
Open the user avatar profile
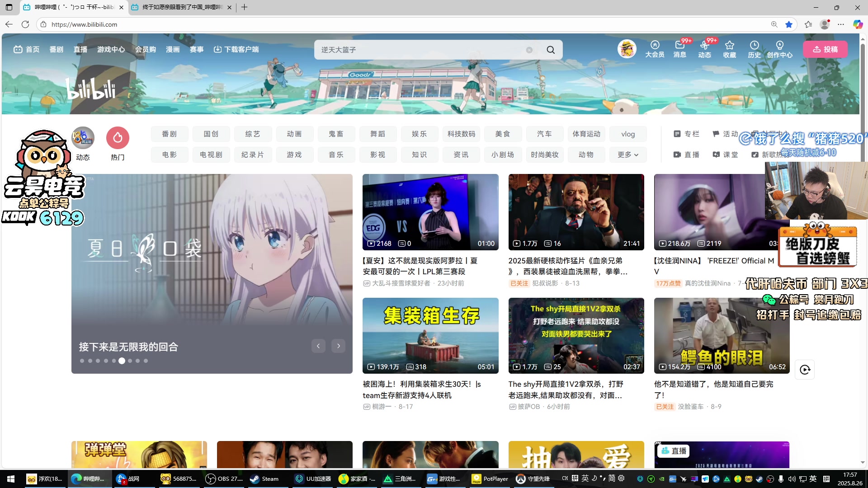click(x=627, y=49)
